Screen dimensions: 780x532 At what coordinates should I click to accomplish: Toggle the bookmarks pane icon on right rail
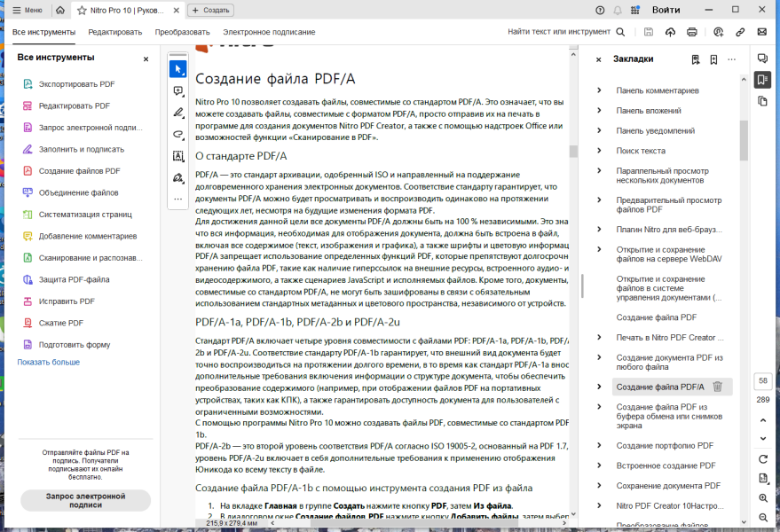click(762, 80)
